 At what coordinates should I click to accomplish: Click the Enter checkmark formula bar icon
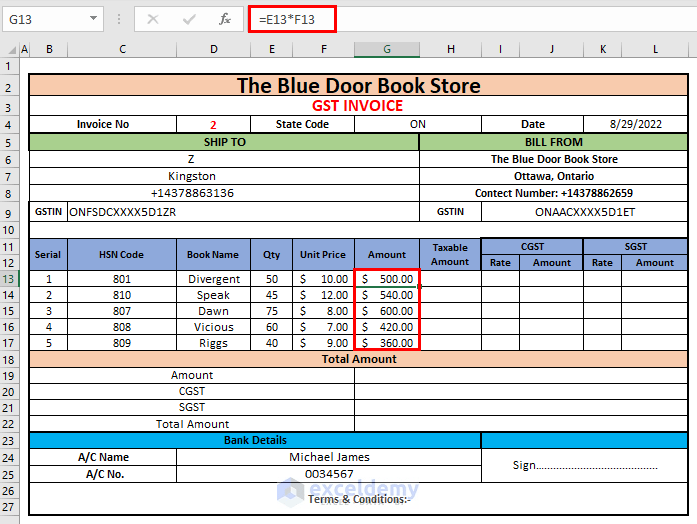189,19
